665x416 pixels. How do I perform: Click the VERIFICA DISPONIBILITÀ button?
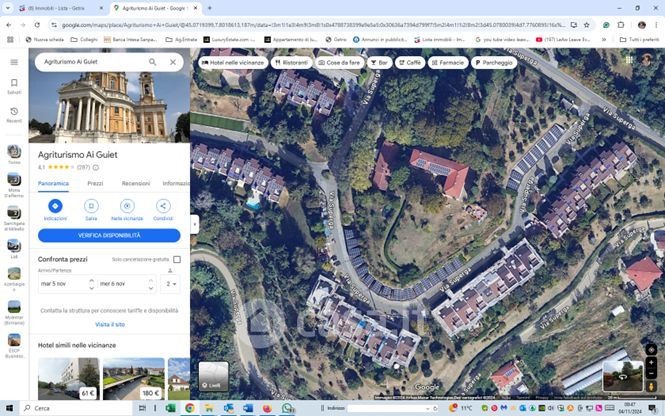[x=109, y=236]
